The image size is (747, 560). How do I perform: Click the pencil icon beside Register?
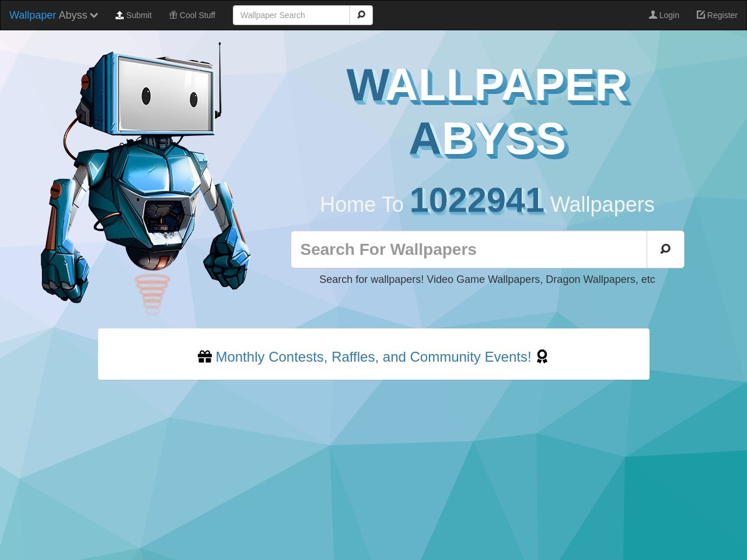(701, 15)
